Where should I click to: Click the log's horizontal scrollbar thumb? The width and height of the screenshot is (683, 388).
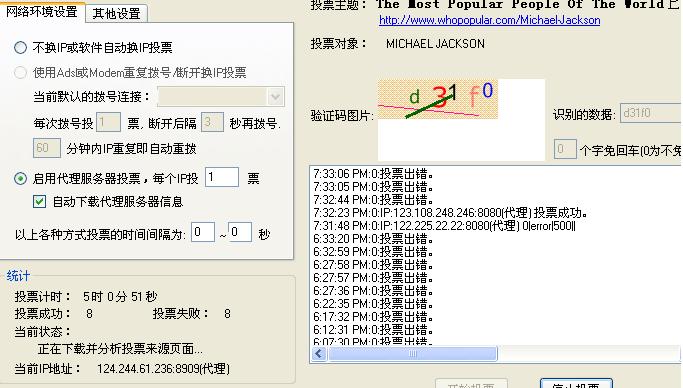[x=412, y=354]
